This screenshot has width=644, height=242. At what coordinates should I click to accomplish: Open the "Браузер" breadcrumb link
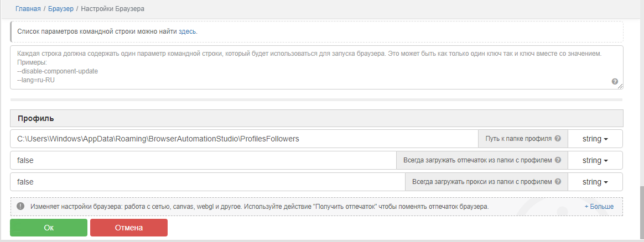(x=61, y=9)
